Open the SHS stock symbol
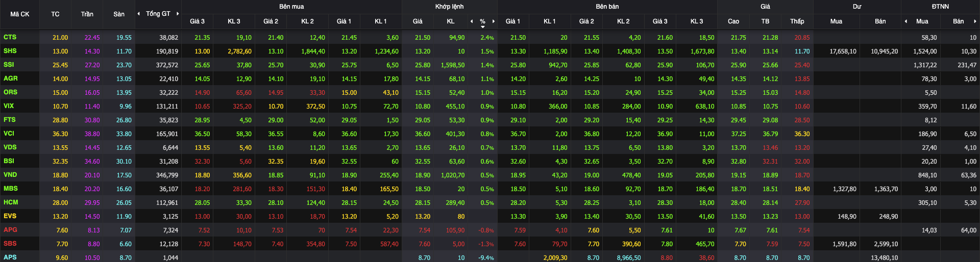This screenshot has width=980, height=262. (x=10, y=51)
